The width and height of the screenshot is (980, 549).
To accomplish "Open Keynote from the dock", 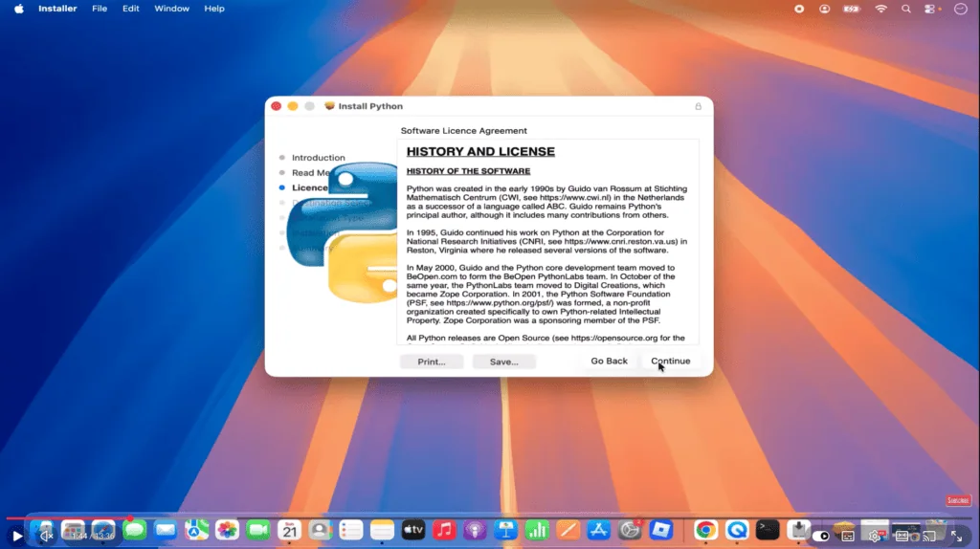I will pos(506,530).
